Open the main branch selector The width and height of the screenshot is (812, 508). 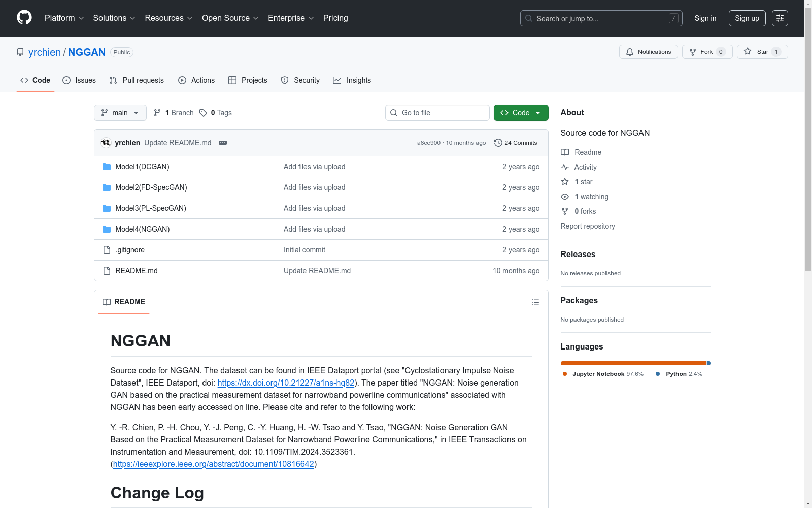(x=120, y=113)
